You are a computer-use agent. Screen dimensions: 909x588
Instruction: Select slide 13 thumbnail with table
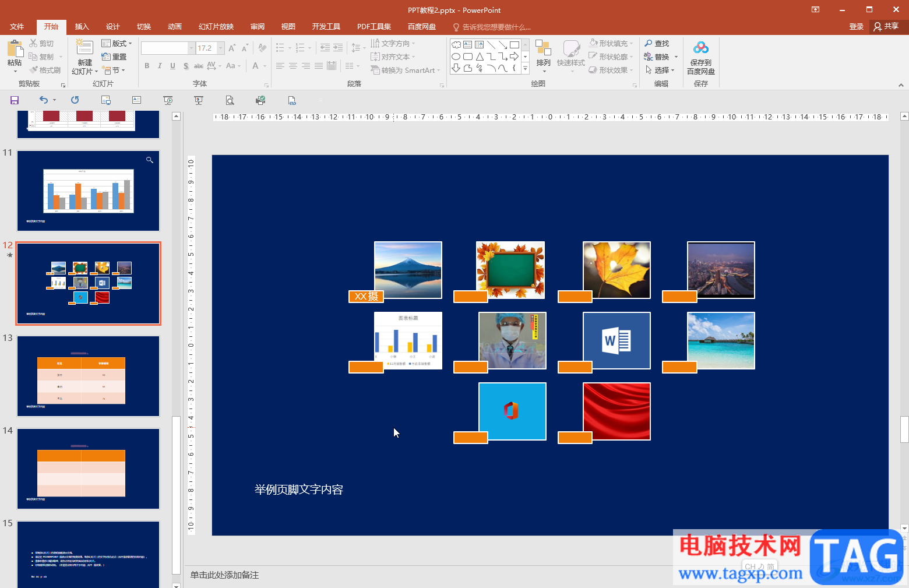(x=88, y=376)
